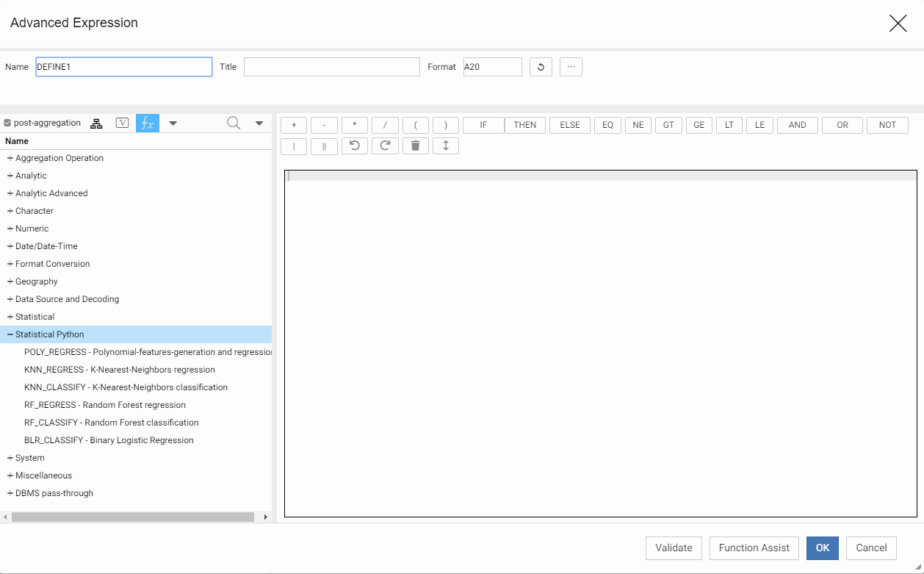Select RF_REGRESS Random Forest regression

(x=105, y=405)
